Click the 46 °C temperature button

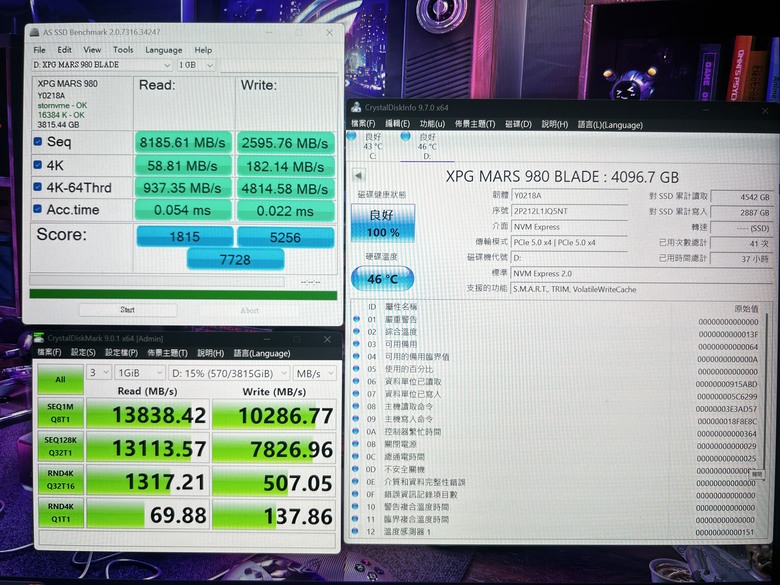(383, 279)
